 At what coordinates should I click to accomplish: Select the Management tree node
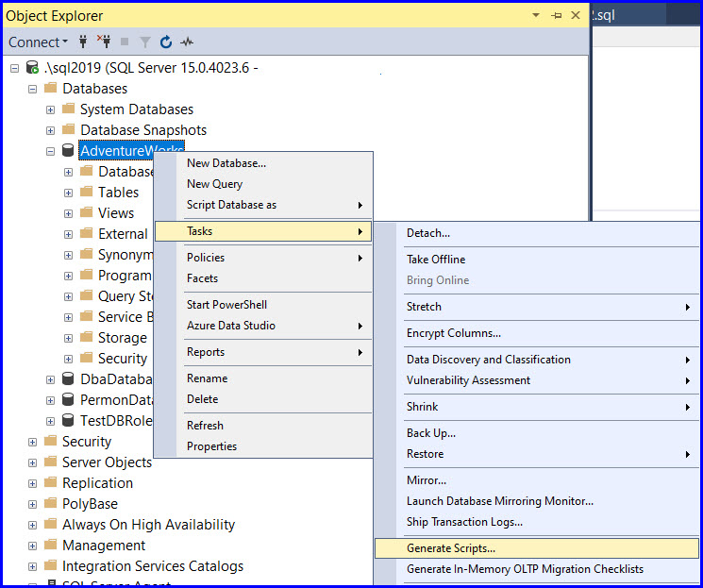tap(104, 546)
